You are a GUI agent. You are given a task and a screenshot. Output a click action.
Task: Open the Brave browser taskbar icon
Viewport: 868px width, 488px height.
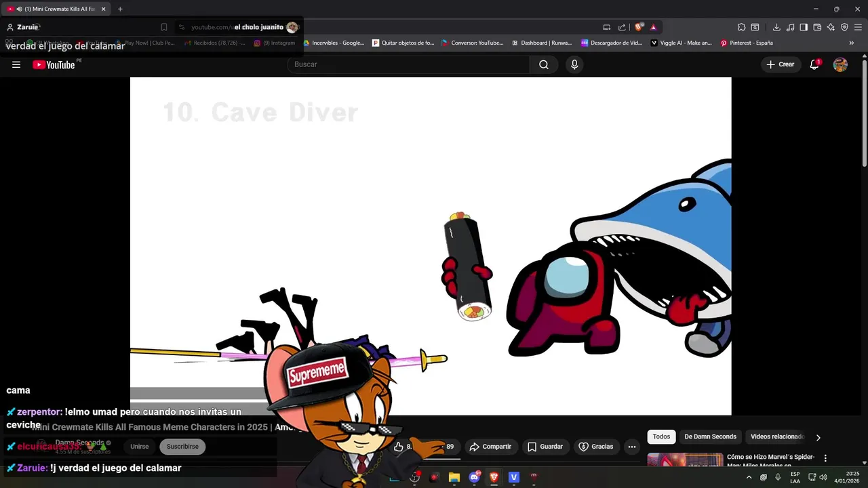tap(494, 477)
